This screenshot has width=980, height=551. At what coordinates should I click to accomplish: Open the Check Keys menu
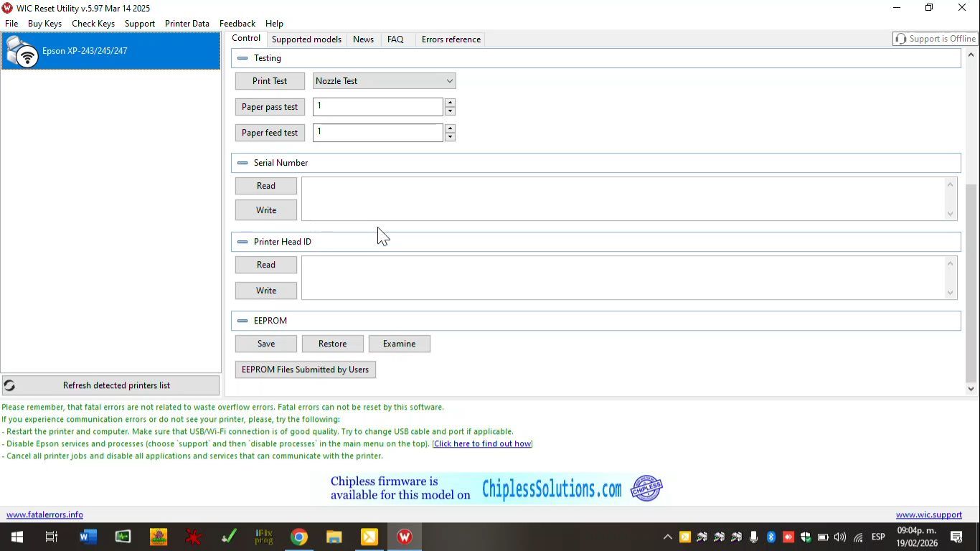93,24
